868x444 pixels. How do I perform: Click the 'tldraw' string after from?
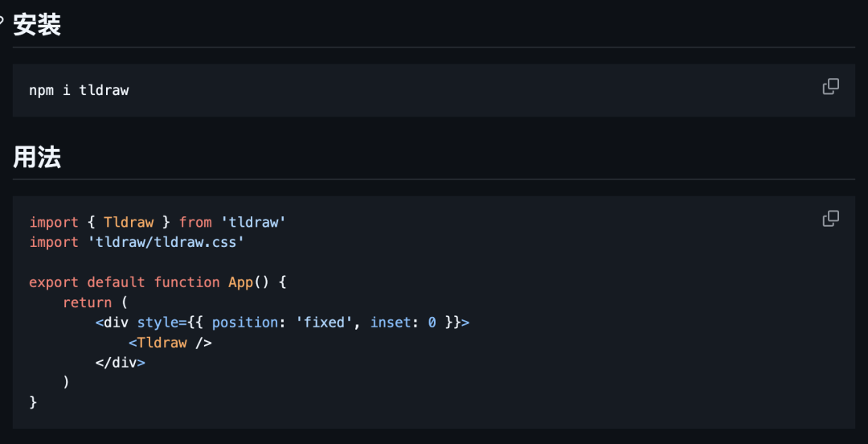[x=253, y=222]
